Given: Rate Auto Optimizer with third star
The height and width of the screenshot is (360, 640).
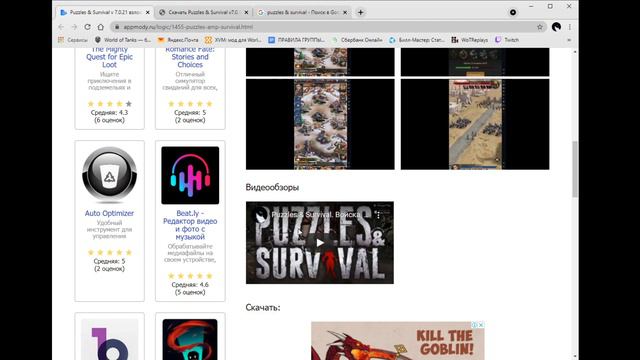Looking at the screenshot, I should click(x=109, y=252).
